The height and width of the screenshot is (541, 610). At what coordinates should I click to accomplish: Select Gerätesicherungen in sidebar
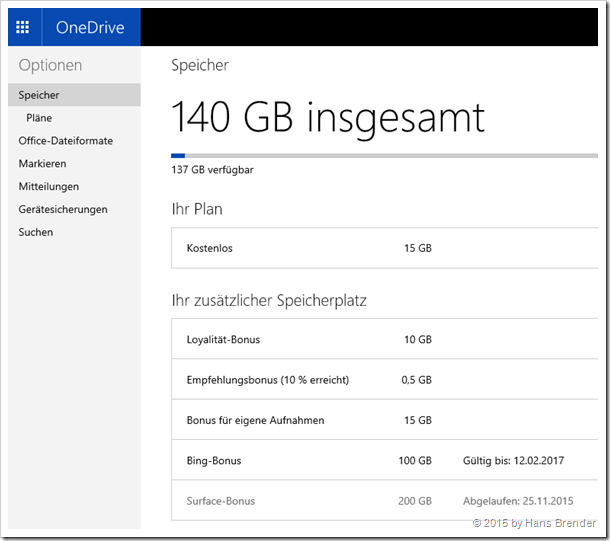point(63,210)
